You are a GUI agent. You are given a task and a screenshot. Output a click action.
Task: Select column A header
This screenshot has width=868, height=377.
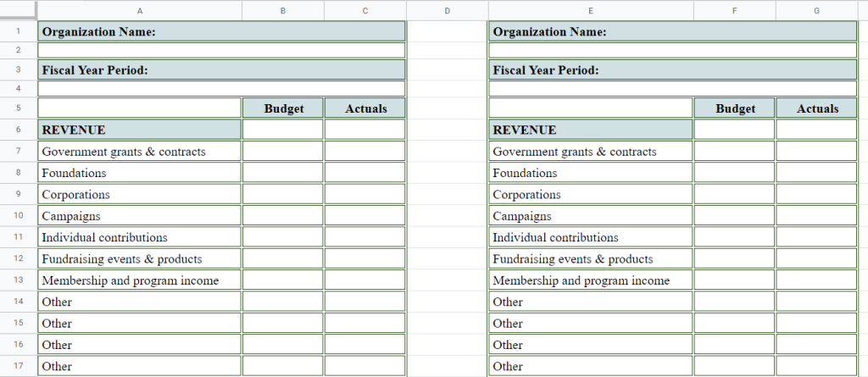(x=140, y=10)
